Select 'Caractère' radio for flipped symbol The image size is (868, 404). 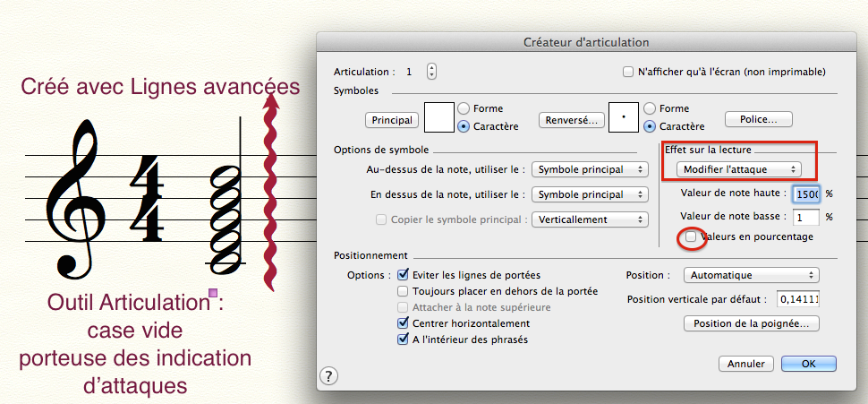point(650,126)
